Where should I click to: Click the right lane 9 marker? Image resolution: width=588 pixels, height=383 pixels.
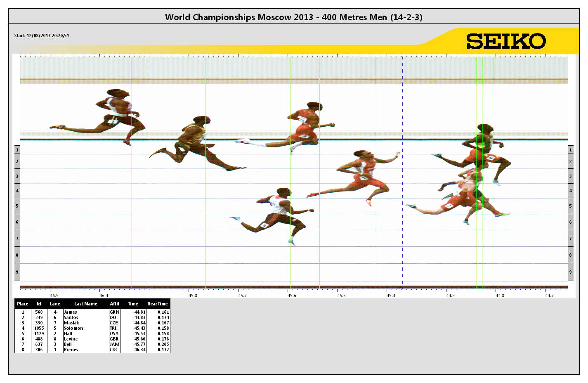click(570, 272)
